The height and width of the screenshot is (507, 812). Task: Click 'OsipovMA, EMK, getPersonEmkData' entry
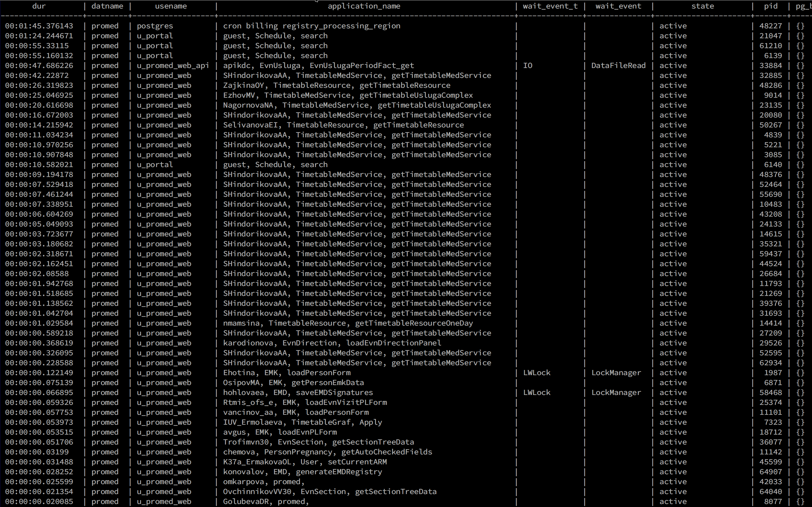[294, 383]
